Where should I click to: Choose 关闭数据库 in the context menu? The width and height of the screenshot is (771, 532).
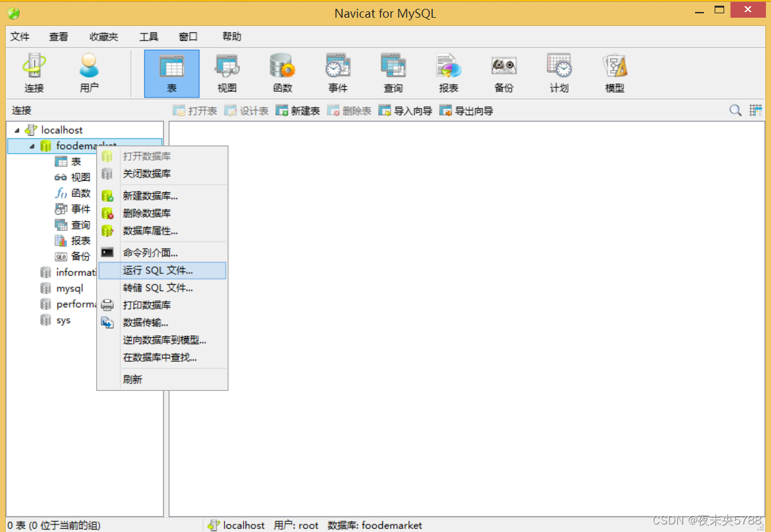tap(162, 174)
